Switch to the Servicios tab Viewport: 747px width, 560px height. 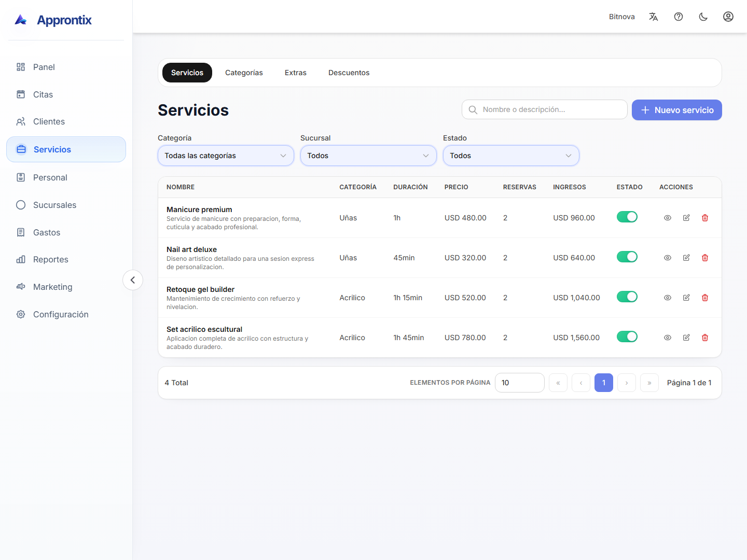point(187,73)
